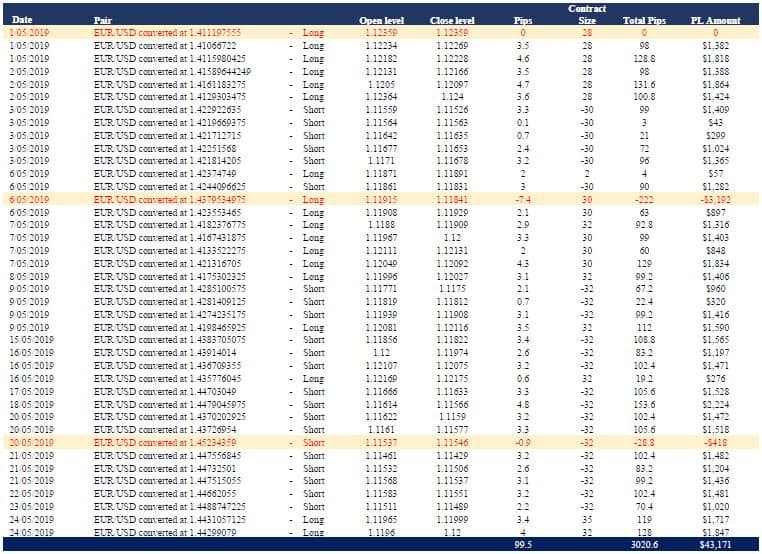The height and width of the screenshot is (554, 762).
Task: Click the date 18/05/2019
Action: pos(32,405)
